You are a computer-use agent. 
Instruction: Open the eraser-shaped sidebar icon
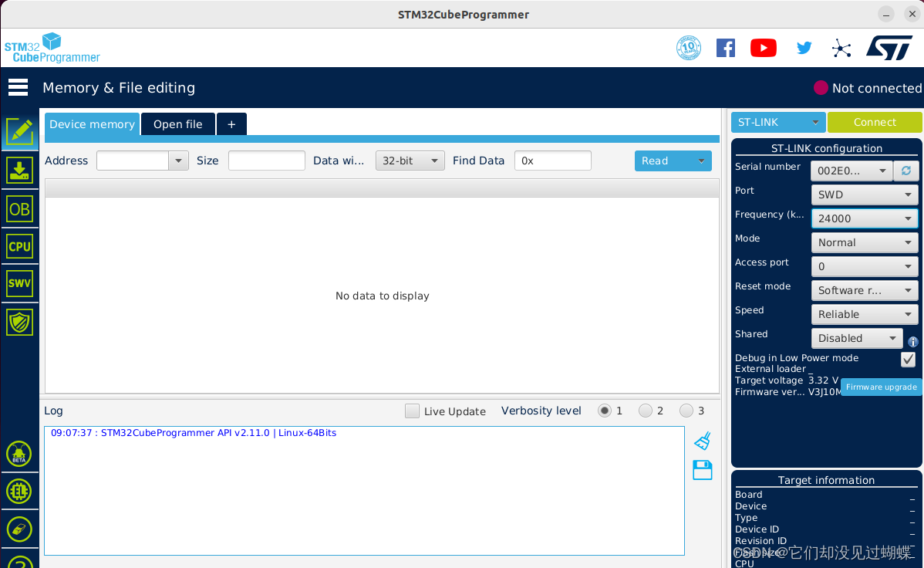coord(19,529)
